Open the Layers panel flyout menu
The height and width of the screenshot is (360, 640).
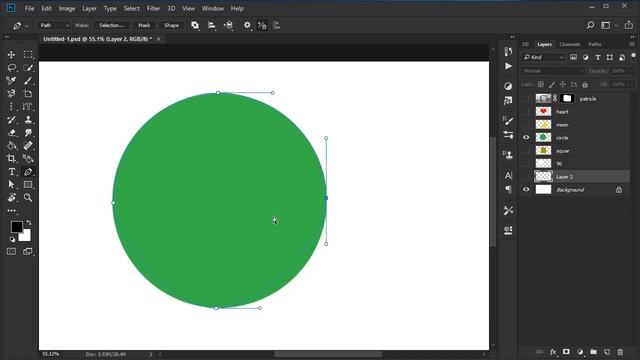tap(632, 44)
